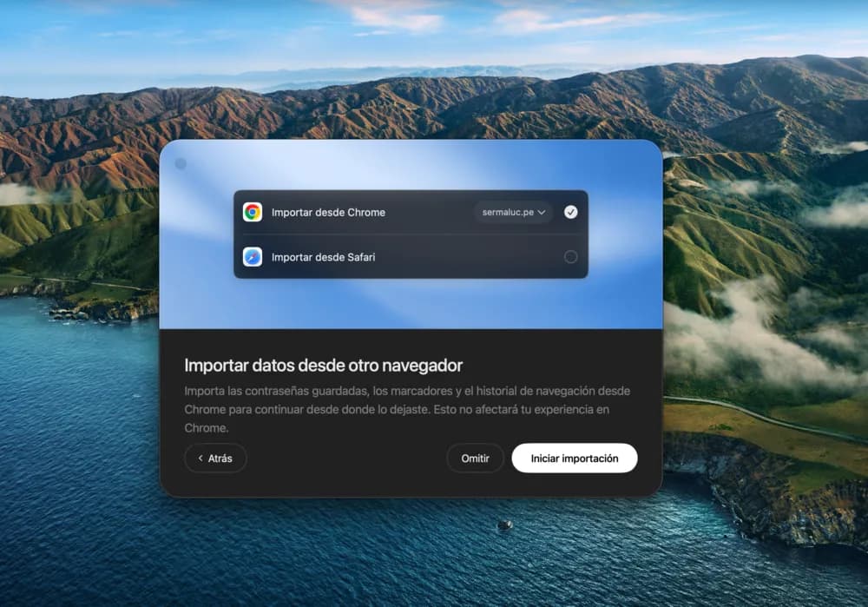
Task: Click the import description paragraph text
Action: [406, 409]
